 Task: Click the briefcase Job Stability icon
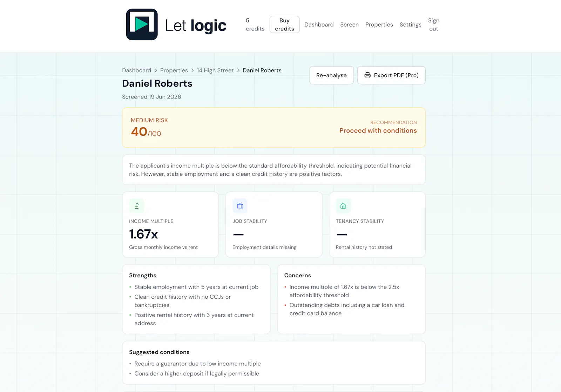[x=240, y=206]
